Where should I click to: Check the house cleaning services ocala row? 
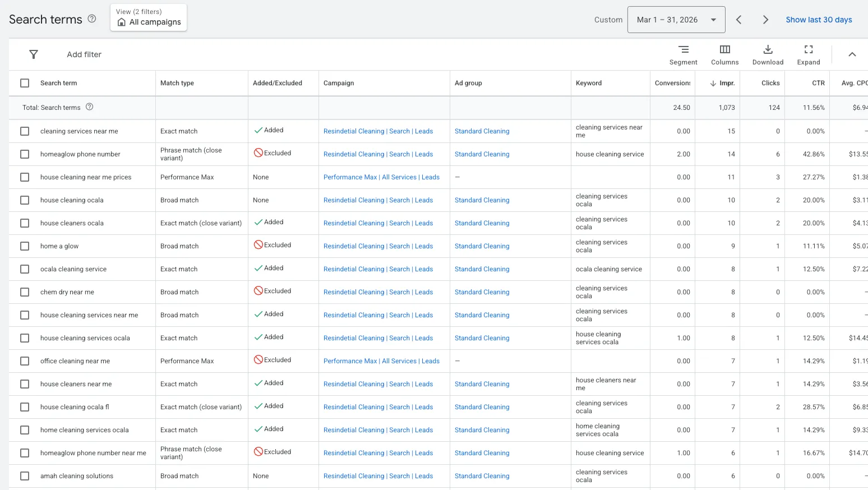pos(25,338)
